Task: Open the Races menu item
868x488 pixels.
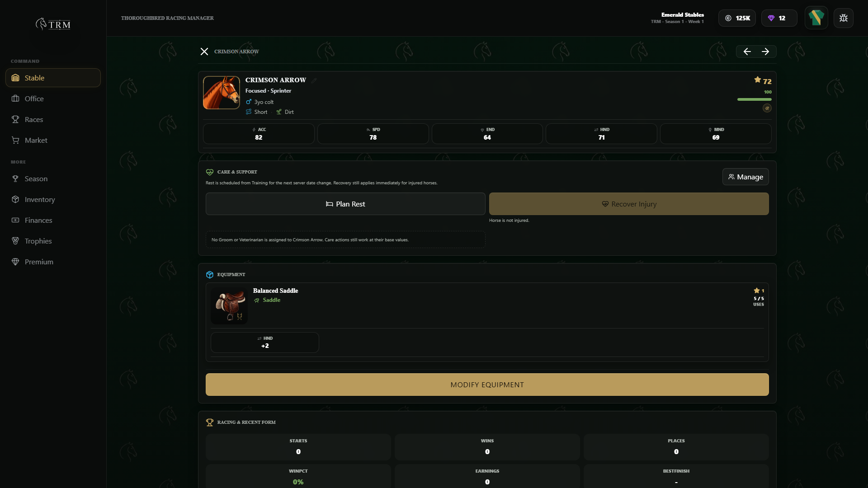Action: pos(53,119)
